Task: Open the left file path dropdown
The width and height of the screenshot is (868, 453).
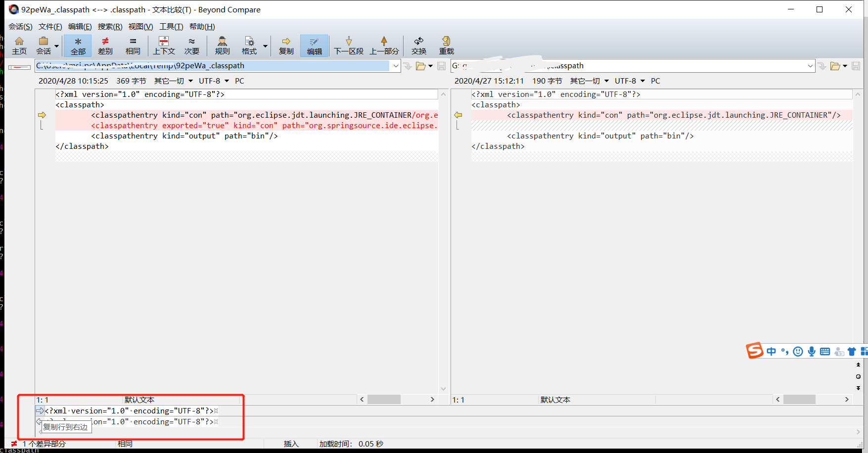Action: [395, 65]
